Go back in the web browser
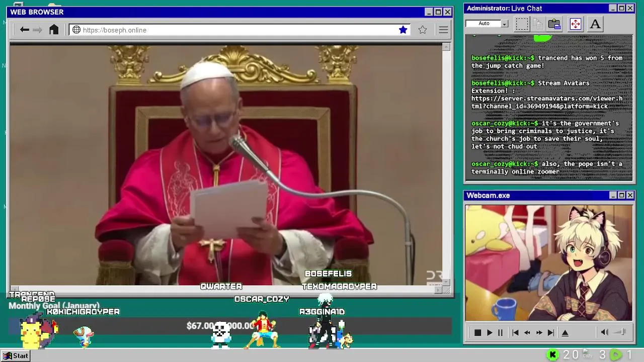Image resolution: width=644 pixels, height=362 pixels. point(24,30)
